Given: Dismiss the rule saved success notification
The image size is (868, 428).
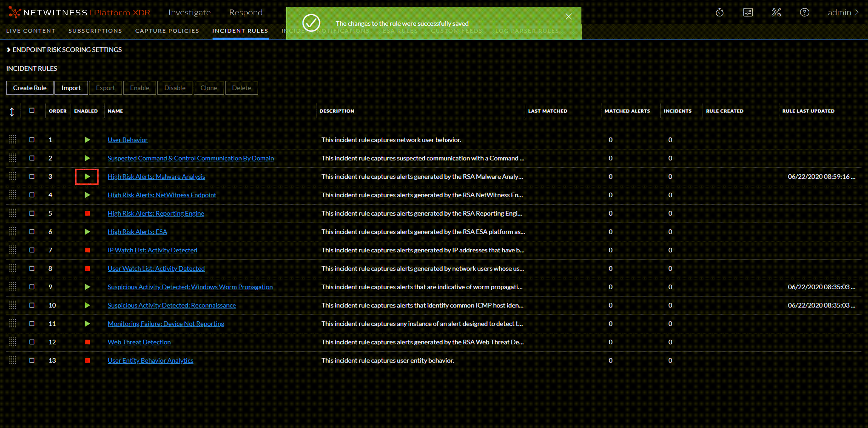Looking at the screenshot, I should tap(569, 17).
